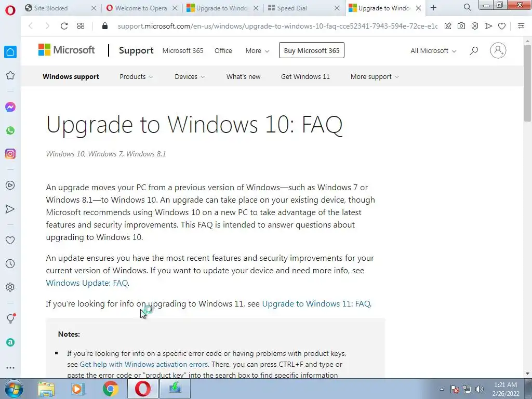Open the Player icon in the sidebar

tap(10, 185)
